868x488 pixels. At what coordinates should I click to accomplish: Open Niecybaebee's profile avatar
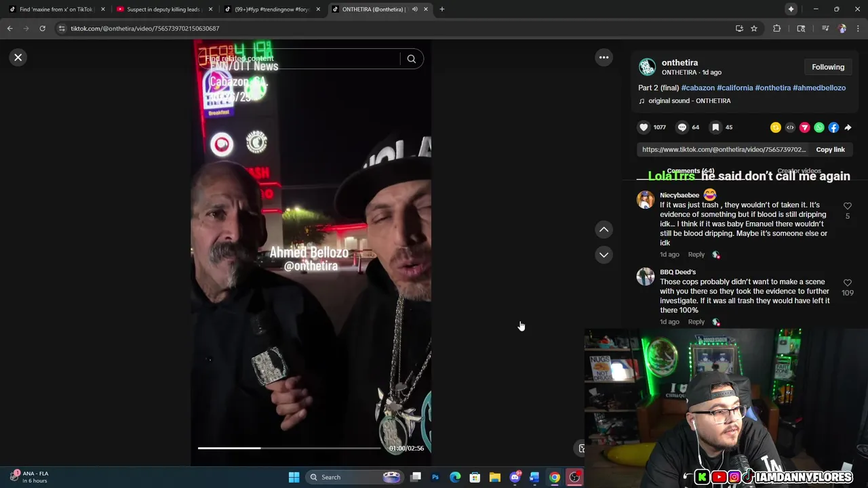(x=646, y=199)
